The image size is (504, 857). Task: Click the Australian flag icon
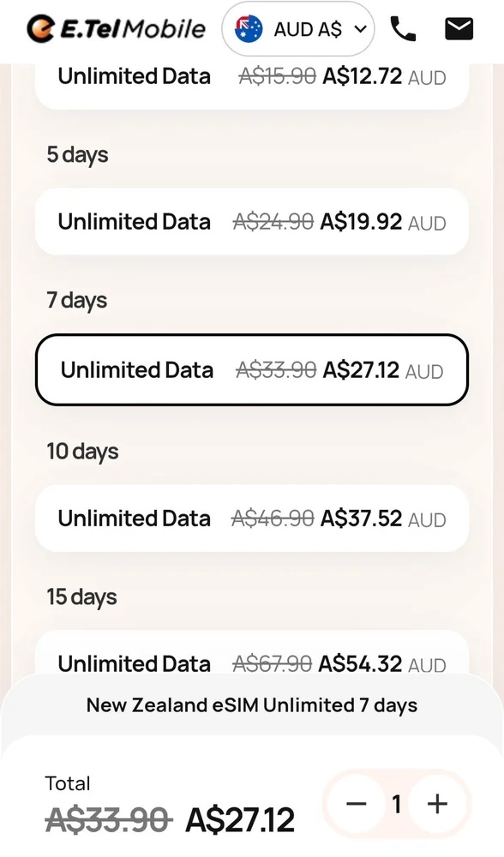coord(249,29)
